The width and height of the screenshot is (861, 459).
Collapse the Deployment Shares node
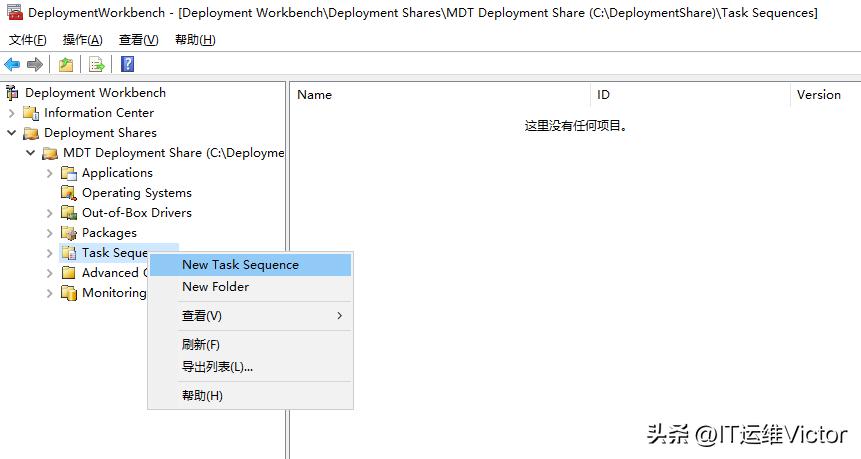[12, 133]
